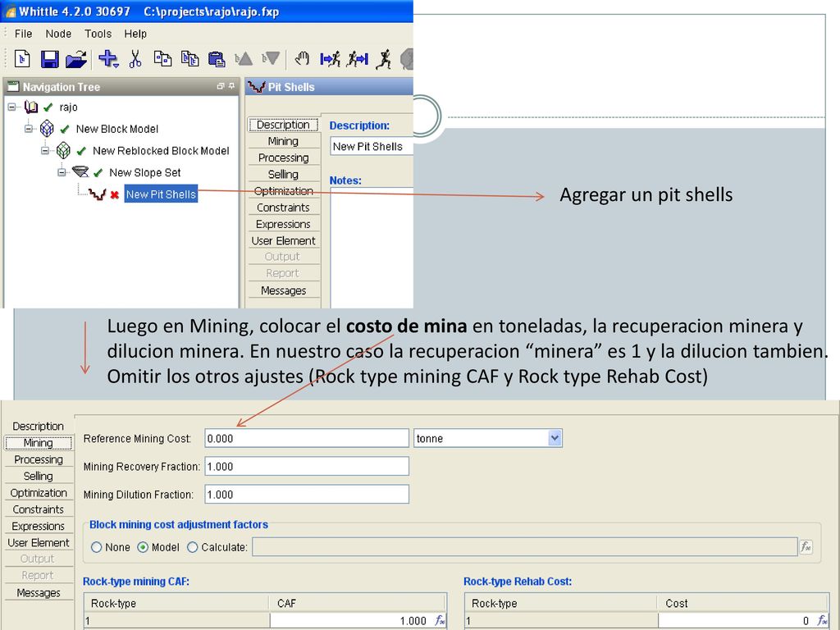Image resolution: width=840 pixels, height=630 pixels.
Task: Select New Pit Shells in the tree
Action: tap(162, 194)
